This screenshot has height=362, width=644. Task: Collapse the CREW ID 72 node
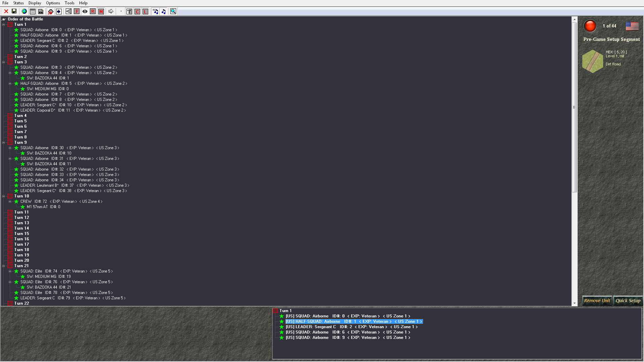[x=10, y=201]
